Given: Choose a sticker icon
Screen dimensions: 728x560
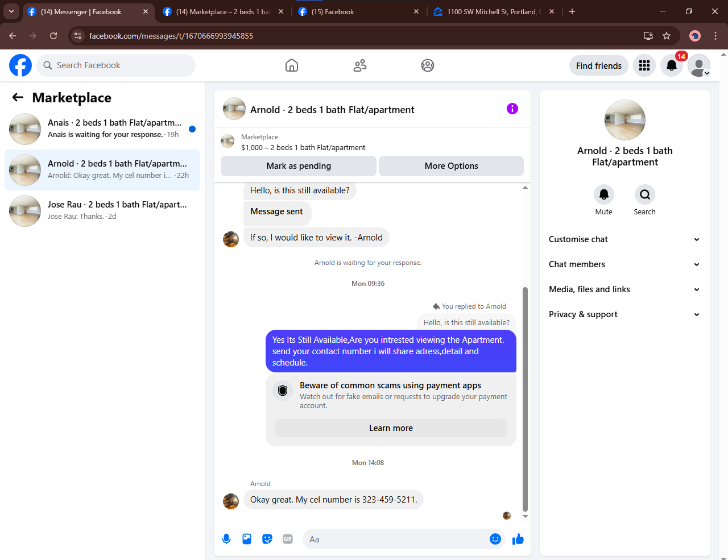Looking at the screenshot, I should point(267,539).
